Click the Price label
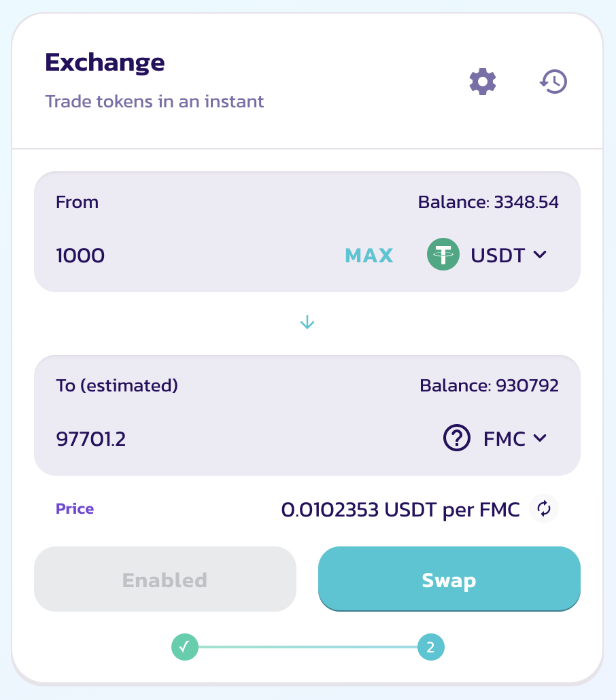The width and height of the screenshot is (616, 700). (75, 508)
